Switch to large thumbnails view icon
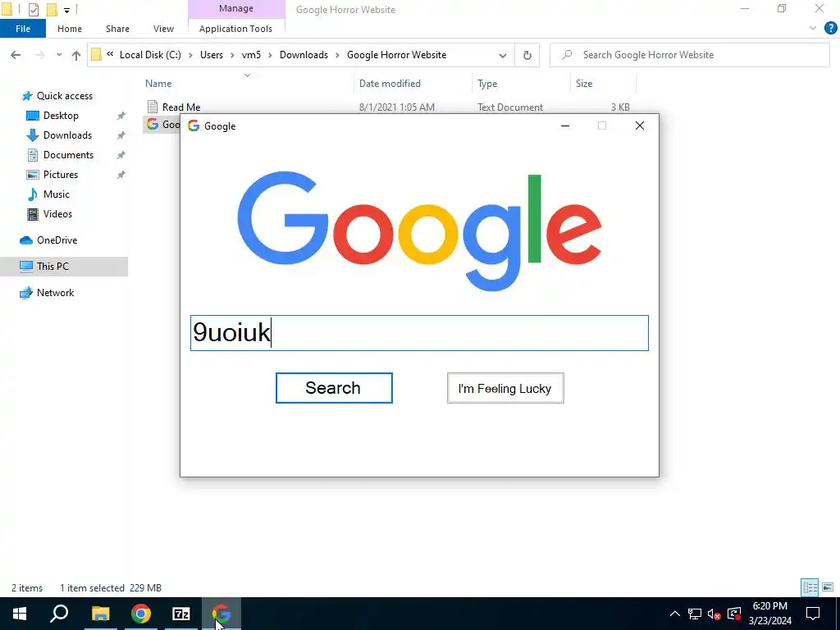The image size is (840, 630). 829,587
